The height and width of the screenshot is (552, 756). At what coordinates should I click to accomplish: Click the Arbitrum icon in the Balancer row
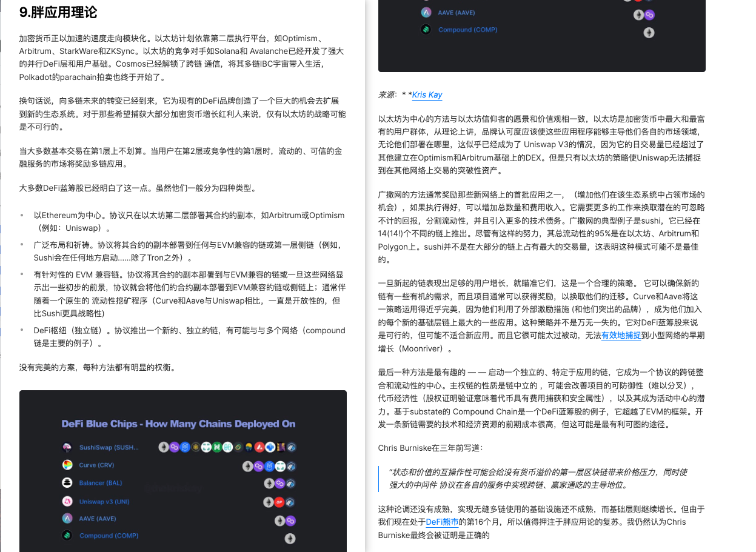point(290,484)
